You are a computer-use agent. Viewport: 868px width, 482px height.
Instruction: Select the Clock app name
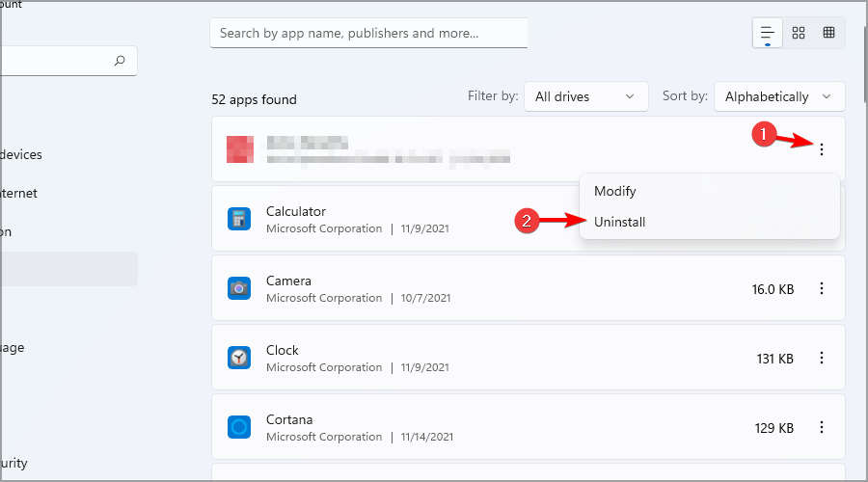283,350
